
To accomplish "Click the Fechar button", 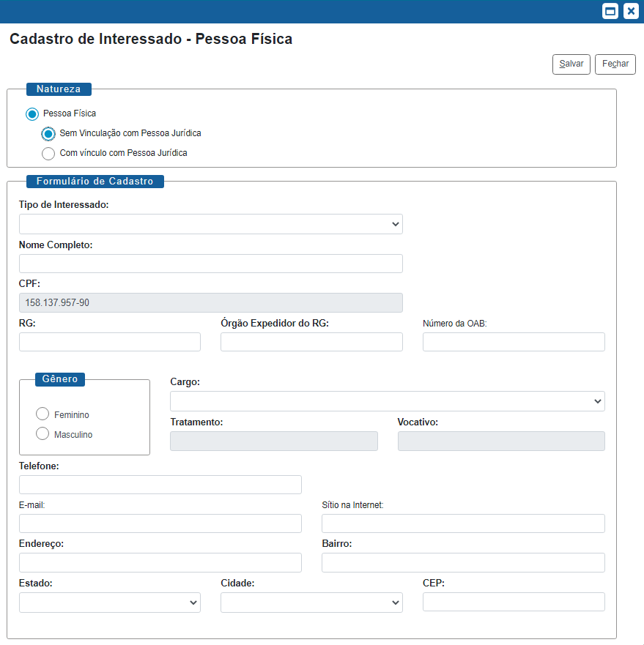I will tap(615, 64).
